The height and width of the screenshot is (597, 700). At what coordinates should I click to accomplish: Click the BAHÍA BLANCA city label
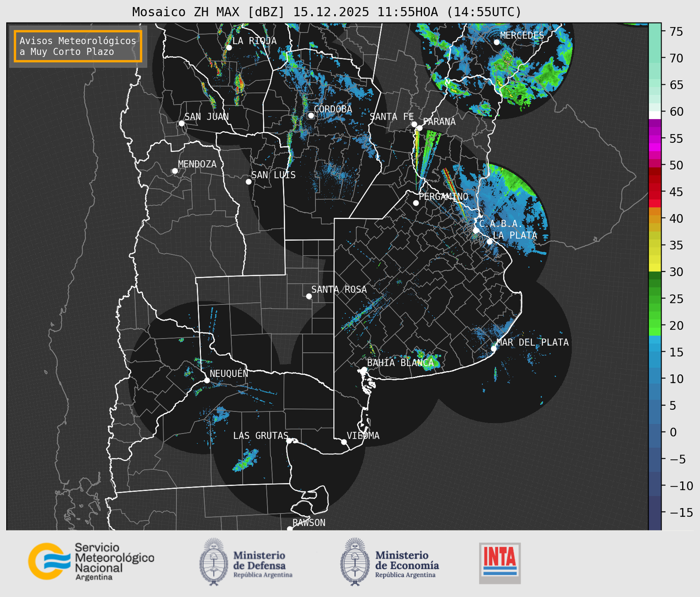[x=400, y=363]
